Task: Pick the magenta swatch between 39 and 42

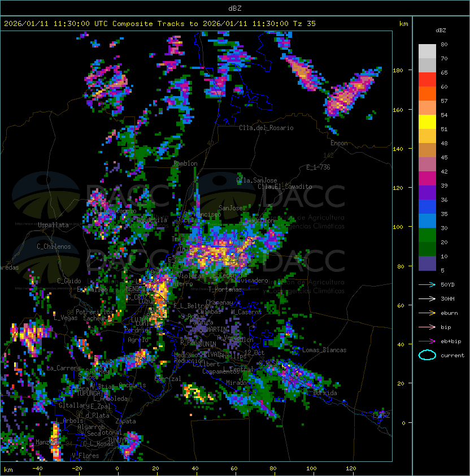Action: coord(427,179)
